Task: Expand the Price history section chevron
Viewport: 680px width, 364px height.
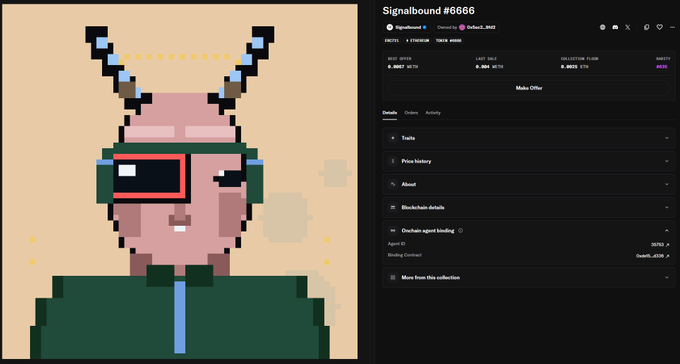Action: click(667, 161)
